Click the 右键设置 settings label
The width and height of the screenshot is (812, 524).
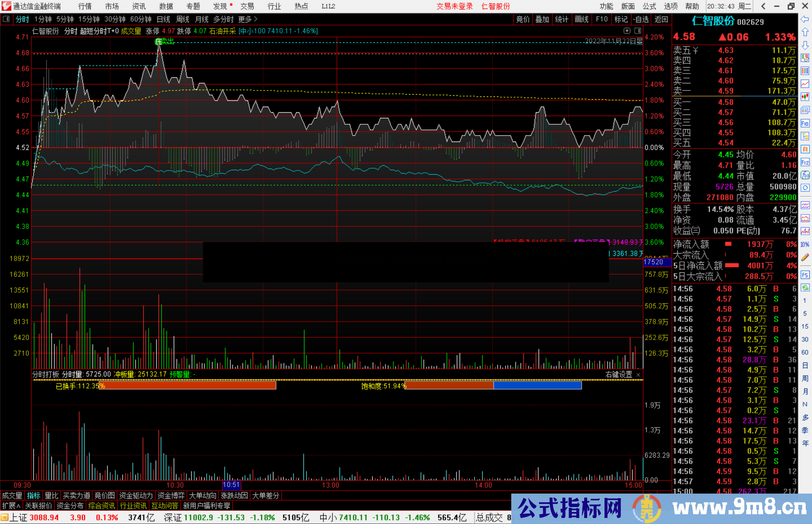[x=619, y=375]
